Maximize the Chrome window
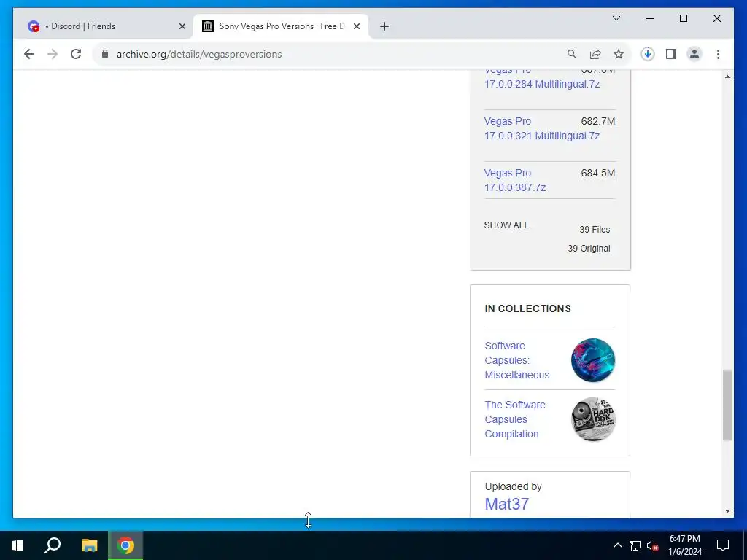Screen dimensions: 747x560 tap(683, 18)
